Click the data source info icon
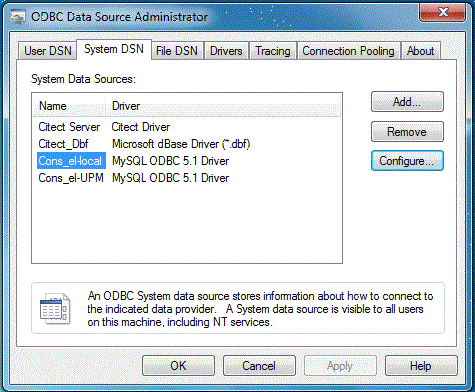Image resolution: width=475 pixels, height=392 pixels. point(55,309)
